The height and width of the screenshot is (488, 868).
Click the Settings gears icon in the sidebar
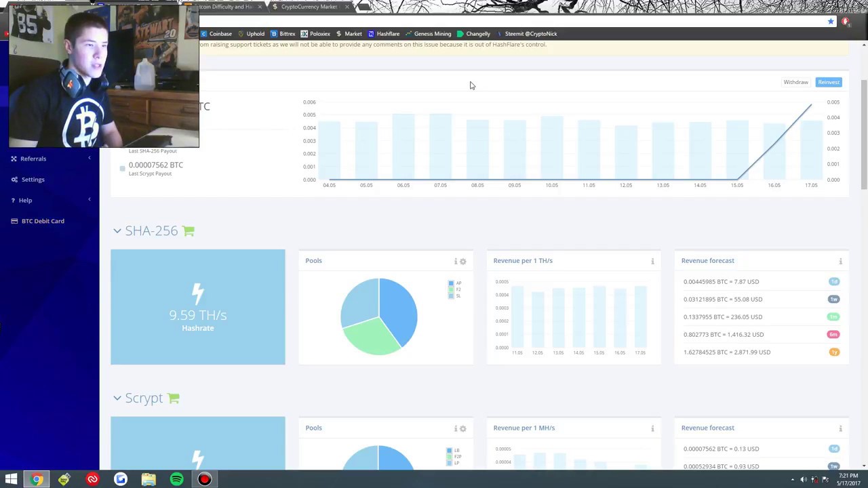(x=14, y=180)
